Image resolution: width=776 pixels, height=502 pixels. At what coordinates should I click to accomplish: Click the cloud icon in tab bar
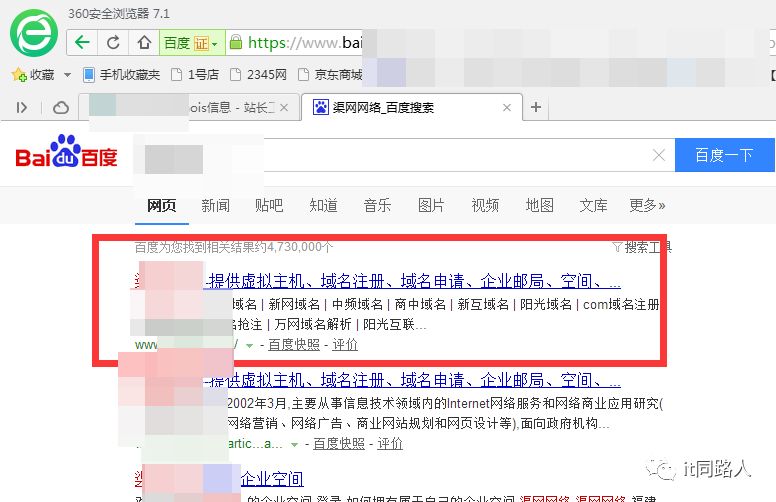coord(61,107)
